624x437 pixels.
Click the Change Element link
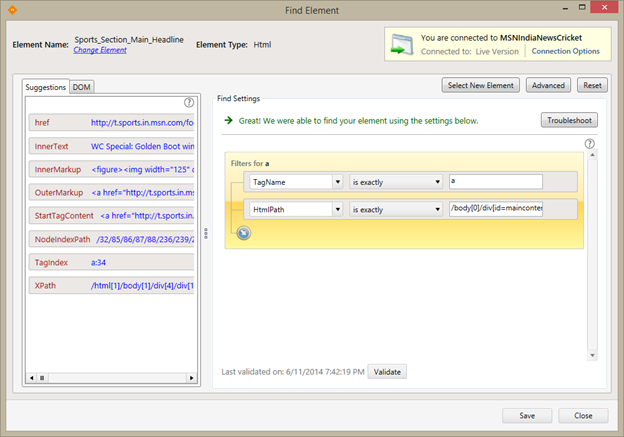click(101, 50)
